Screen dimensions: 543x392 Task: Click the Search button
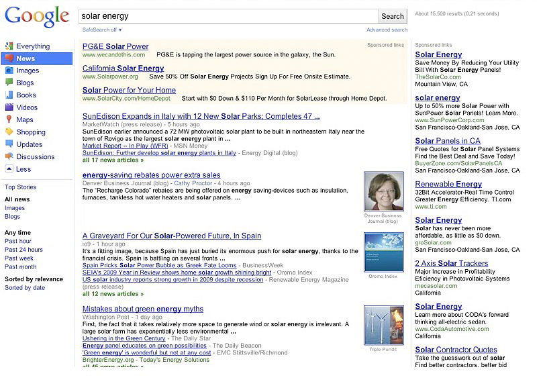391,16
